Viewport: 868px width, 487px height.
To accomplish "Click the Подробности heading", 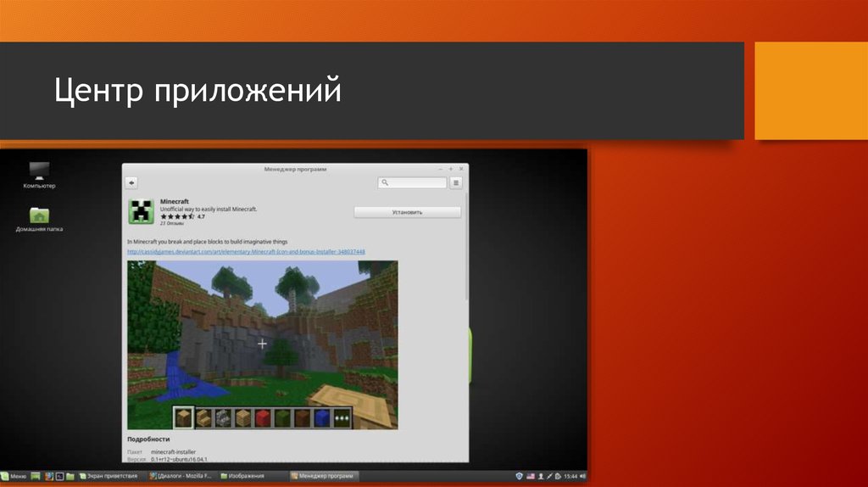I will 148,439.
